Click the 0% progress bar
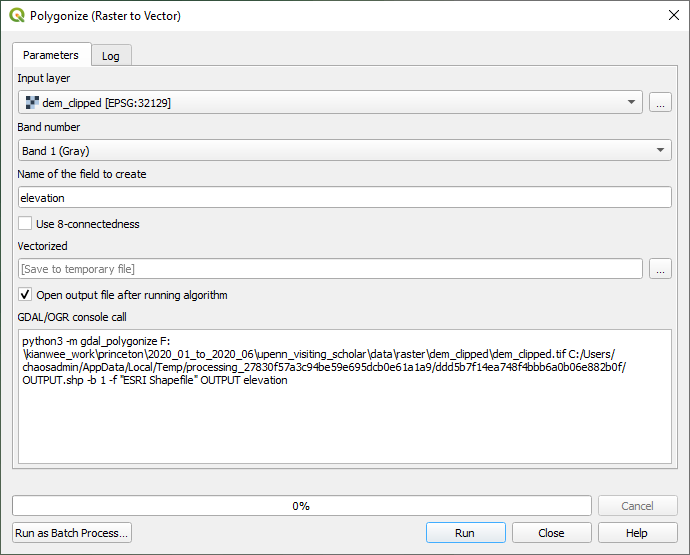The width and height of the screenshot is (690, 555). pyautogui.click(x=301, y=506)
